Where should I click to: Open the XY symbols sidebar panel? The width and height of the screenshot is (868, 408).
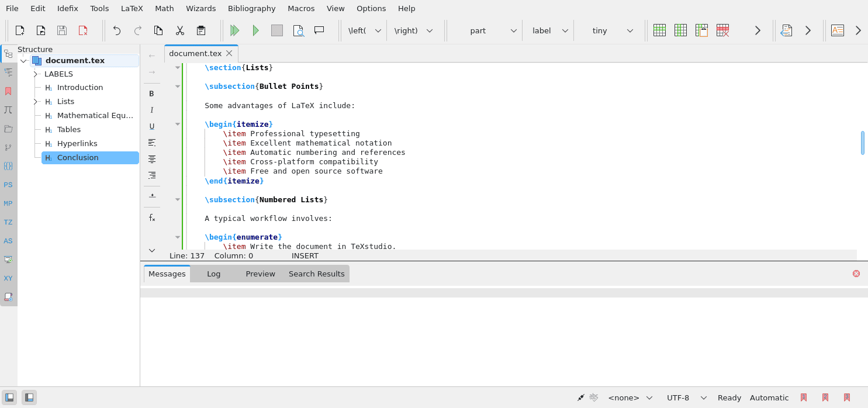coord(8,278)
